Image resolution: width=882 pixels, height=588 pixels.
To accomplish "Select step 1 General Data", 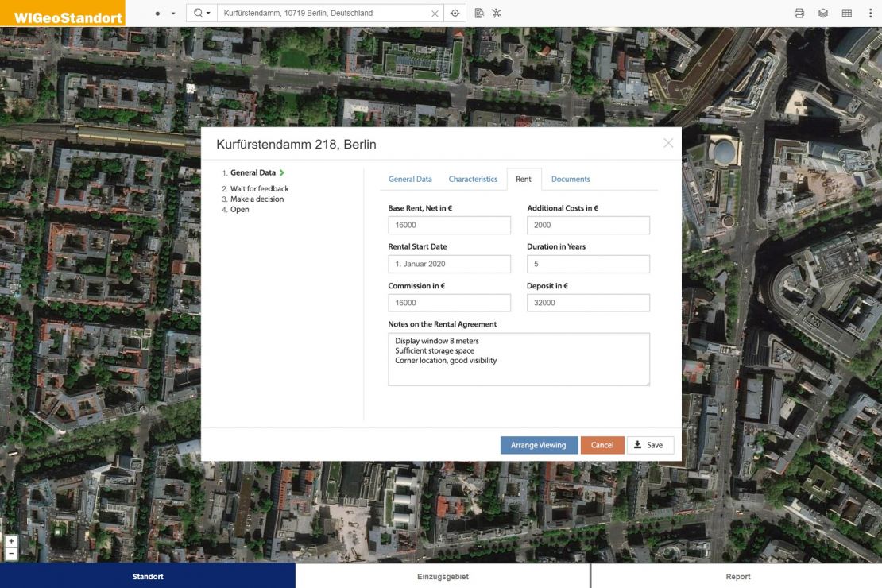I will click(253, 172).
